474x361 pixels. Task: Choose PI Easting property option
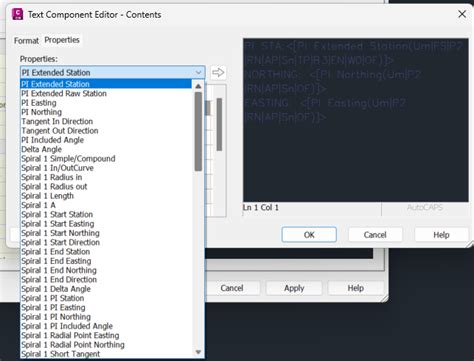point(39,103)
